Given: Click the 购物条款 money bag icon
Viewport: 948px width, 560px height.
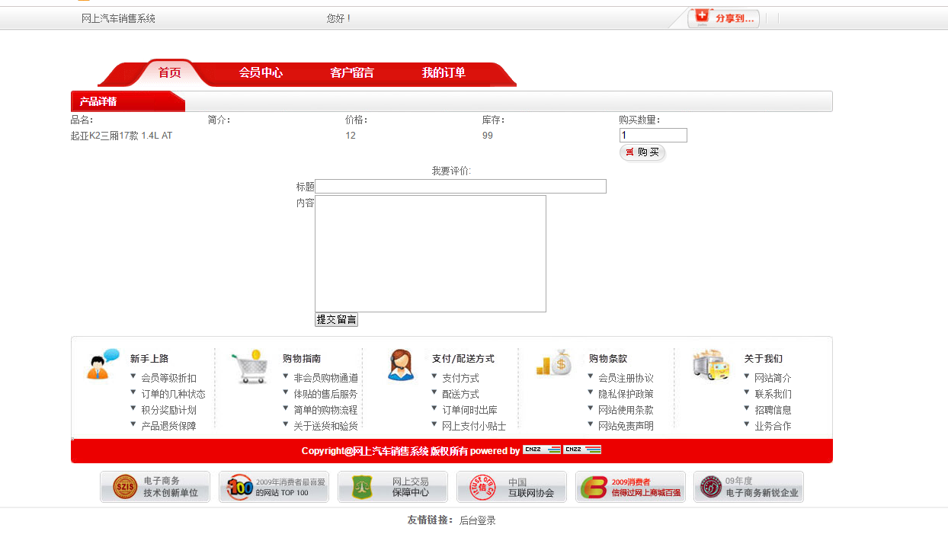Looking at the screenshot, I should 554,362.
